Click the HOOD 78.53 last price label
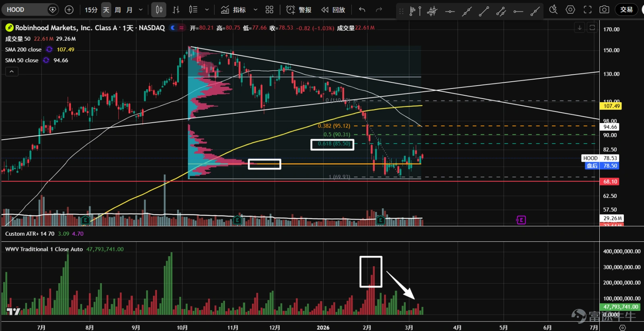Screen dimensions: 644x331 click(600, 158)
